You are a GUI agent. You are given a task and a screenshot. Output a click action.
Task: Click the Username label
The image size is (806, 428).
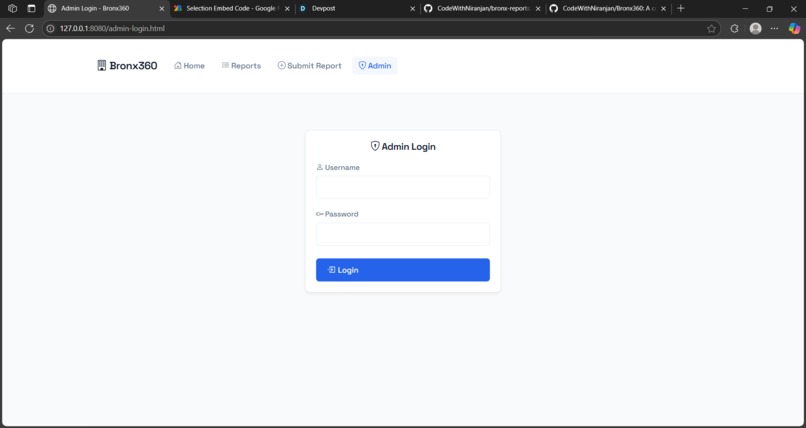coord(342,168)
